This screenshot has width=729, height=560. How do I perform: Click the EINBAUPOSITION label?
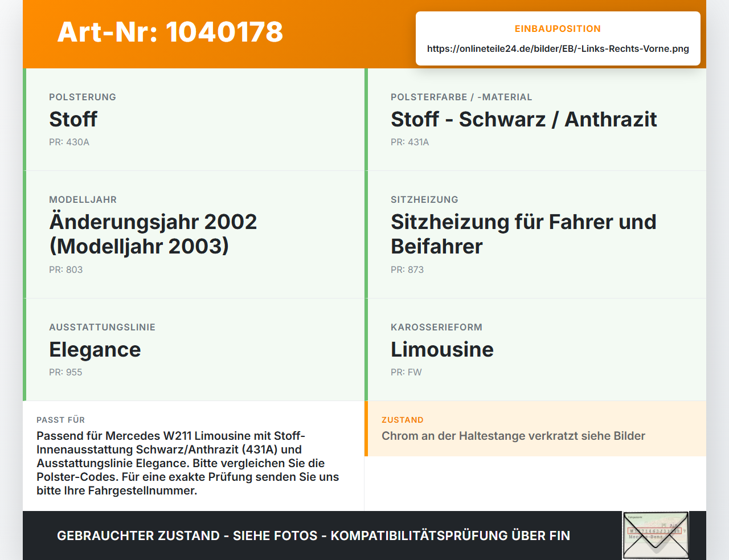(558, 28)
